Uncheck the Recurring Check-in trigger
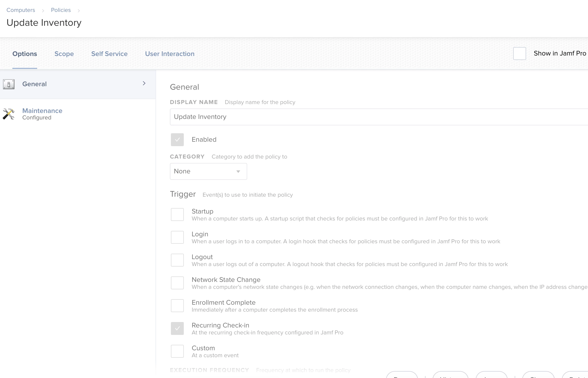 (x=177, y=328)
